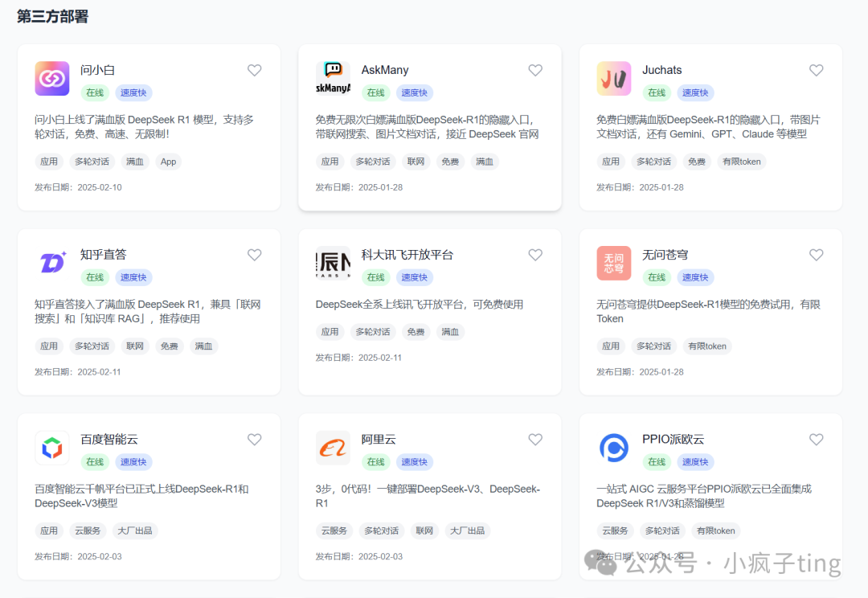Image resolution: width=868 pixels, height=598 pixels.
Task: Click the Juchats description mentioning Gemini
Action: pyautogui.click(x=709, y=127)
